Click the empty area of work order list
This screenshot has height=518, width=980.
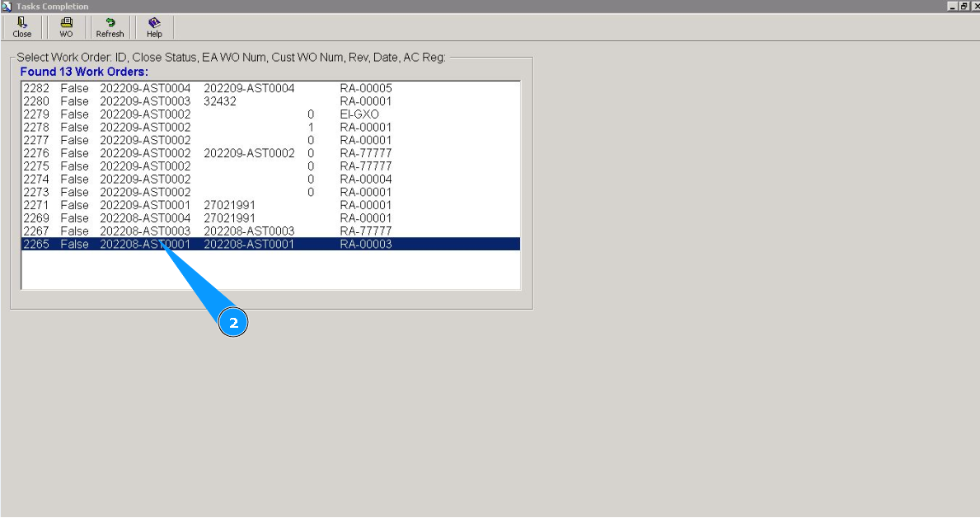click(270, 270)
